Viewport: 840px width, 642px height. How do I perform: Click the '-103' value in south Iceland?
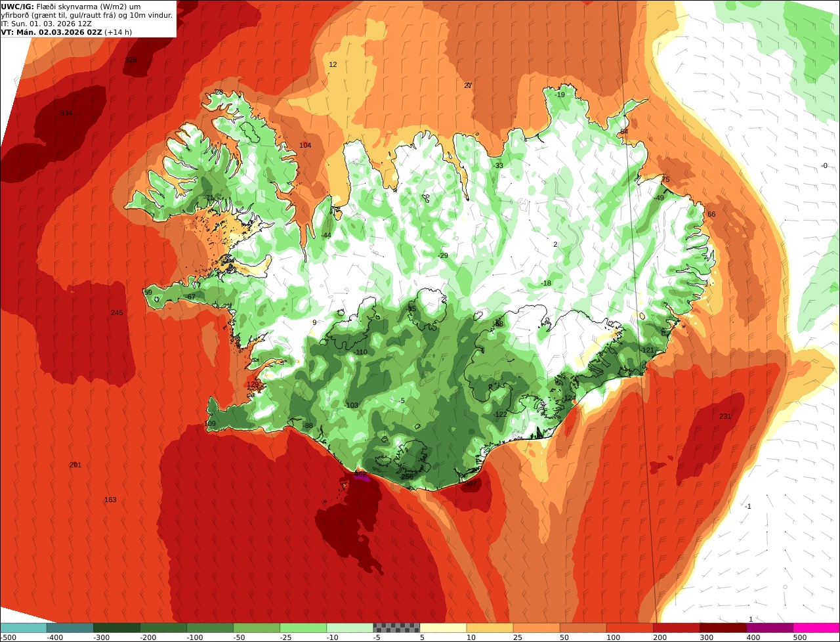(x=351, y=406)
